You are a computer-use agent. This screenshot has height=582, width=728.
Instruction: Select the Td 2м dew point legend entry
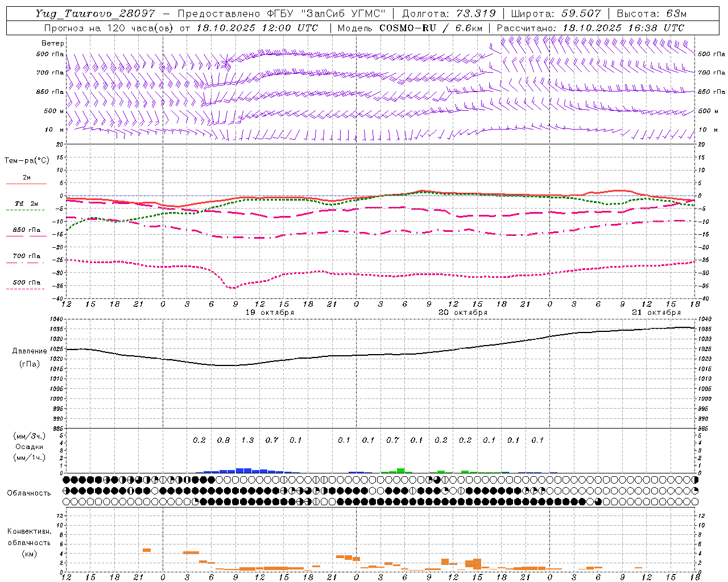pyautogui.click(x=26, y=204)
